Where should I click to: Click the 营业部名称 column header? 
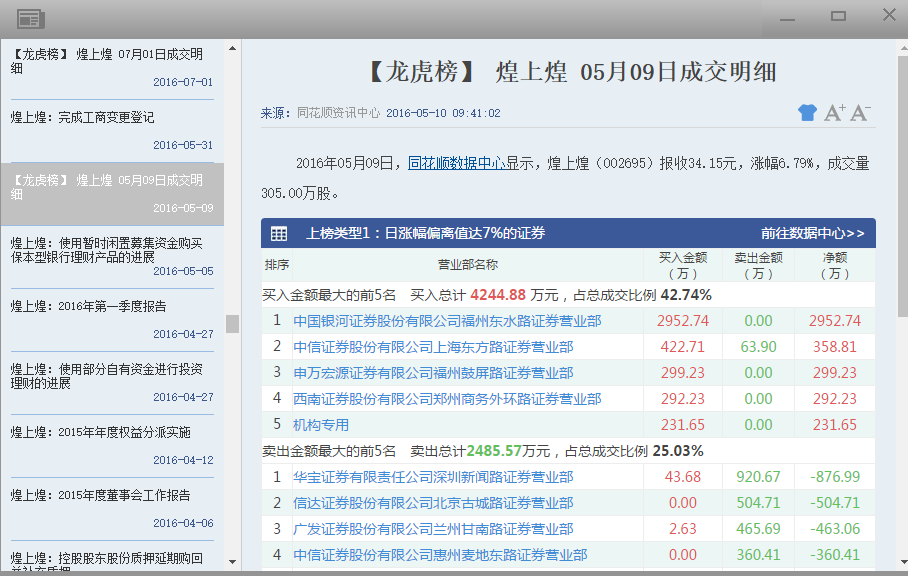coord(468,265)
